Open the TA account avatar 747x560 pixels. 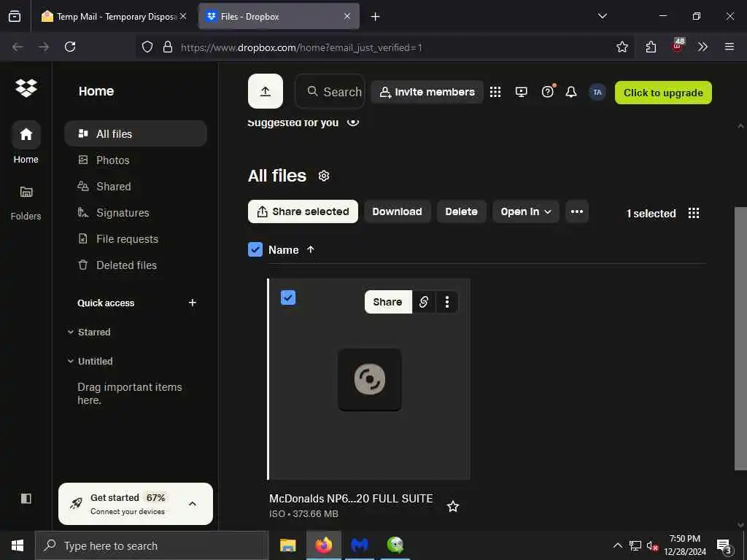[x=597, y=93]
